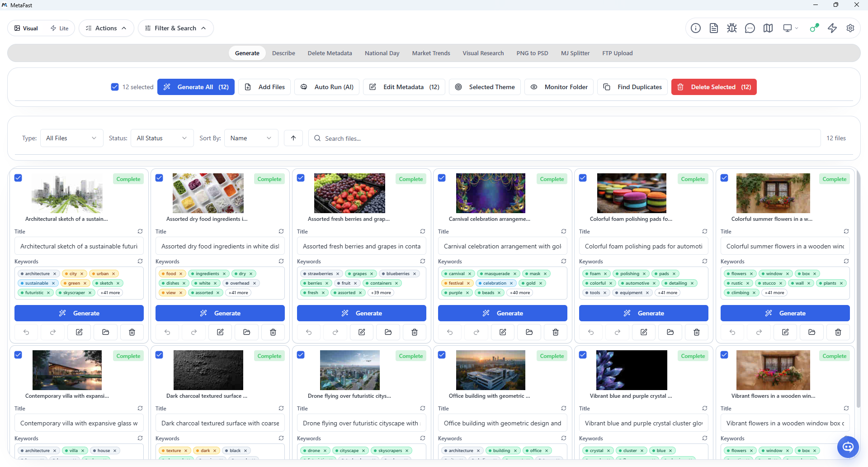The height and width of the screenshot is (467, 868).
Task: Expand '+40 more' keywords on Carnival card
Action: (x=520, y=293)
